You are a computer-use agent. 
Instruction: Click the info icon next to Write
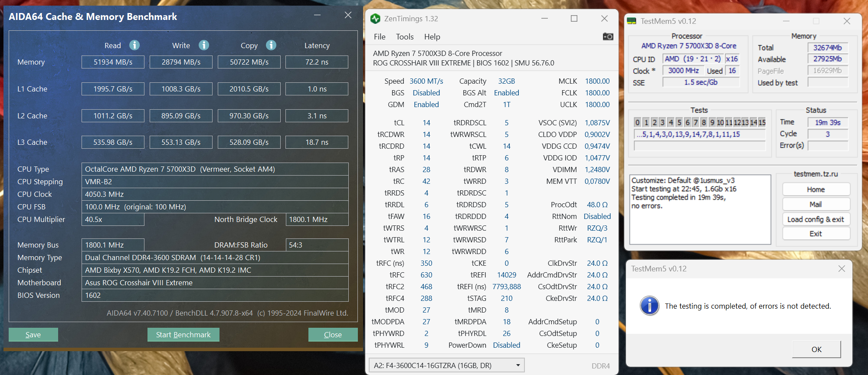(x=204, y=45)
